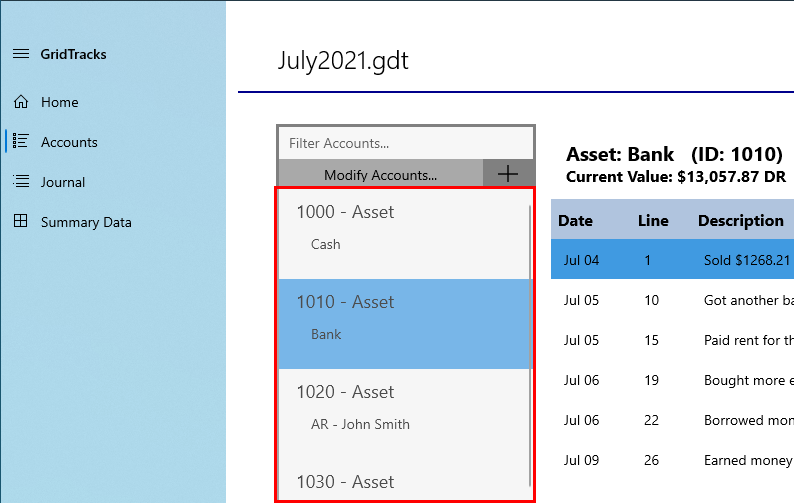Image resolution: width=794 pixels, height=503 pixels.
Task: Click the Description column header
Action: pos(741,220)
